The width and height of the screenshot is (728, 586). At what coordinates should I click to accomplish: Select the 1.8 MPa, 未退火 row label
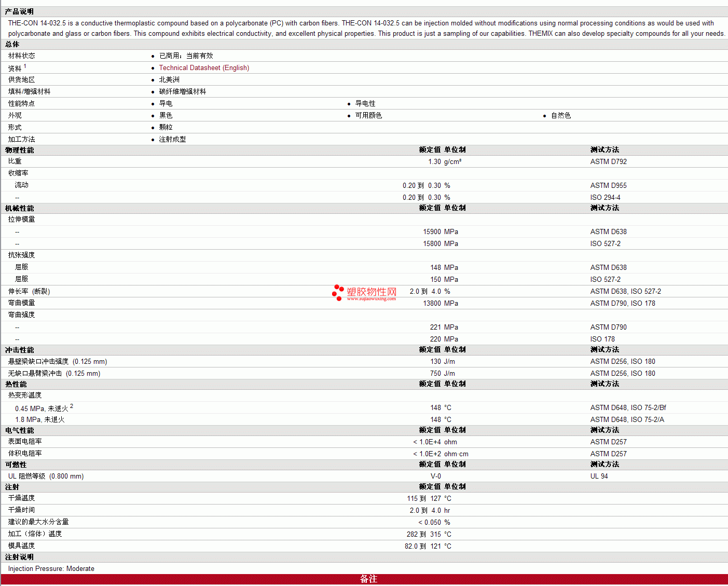[40, 420]
